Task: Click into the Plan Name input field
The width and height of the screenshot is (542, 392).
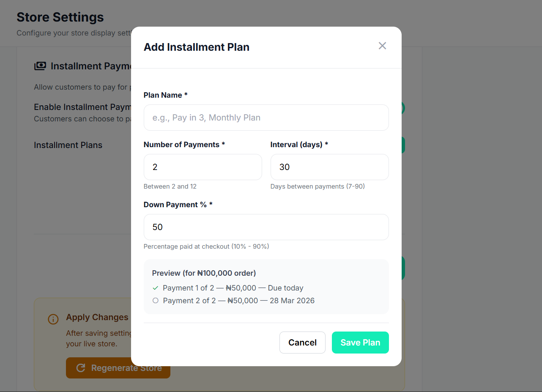Action: [266, 118]
